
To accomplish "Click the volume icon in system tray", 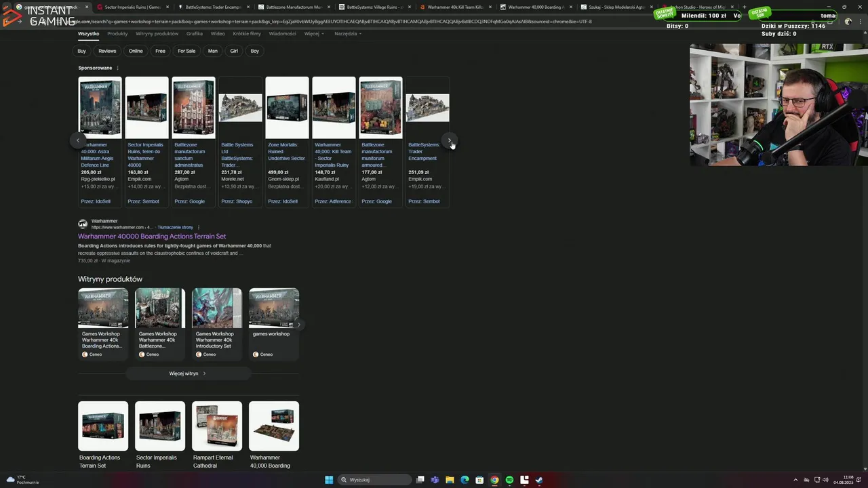I will [x=826, y=480].
